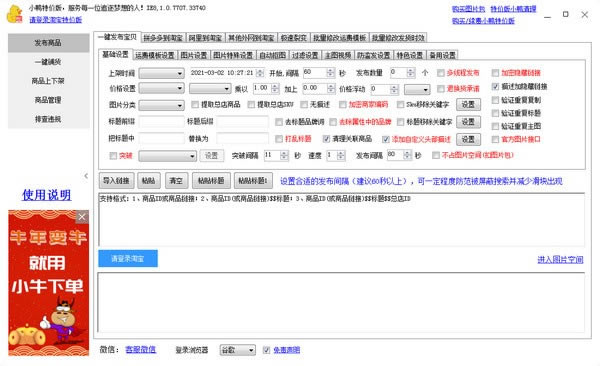Tick the 打乱标题 checkbox
This screenshot has height=366, width=600.
(279, 139)
